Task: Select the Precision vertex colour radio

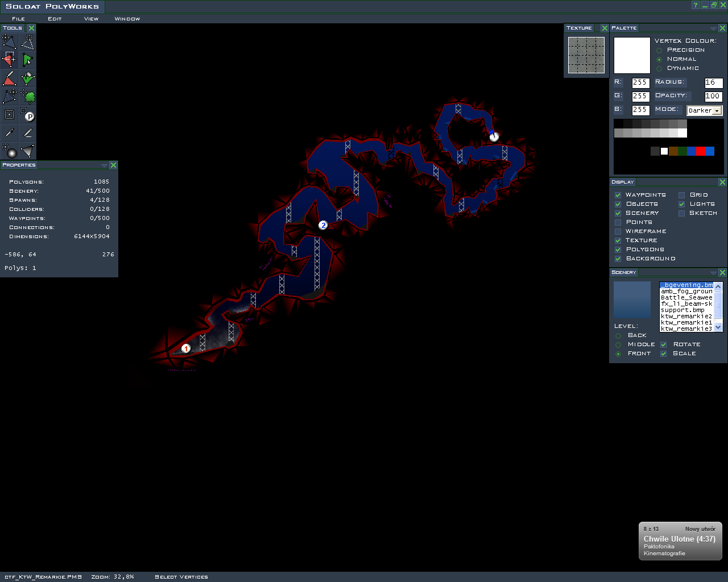Action: [x=659, y=50]
